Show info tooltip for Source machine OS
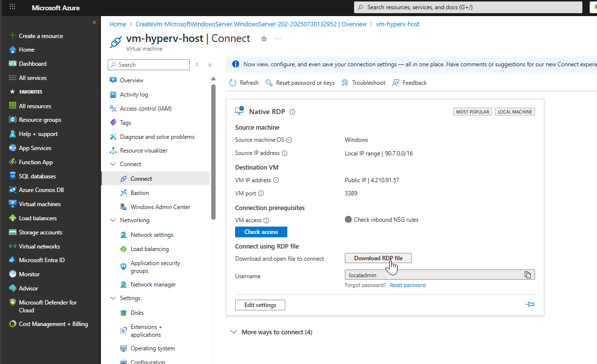The width and height of the screenshot is (597, 364). pos(289,140)
